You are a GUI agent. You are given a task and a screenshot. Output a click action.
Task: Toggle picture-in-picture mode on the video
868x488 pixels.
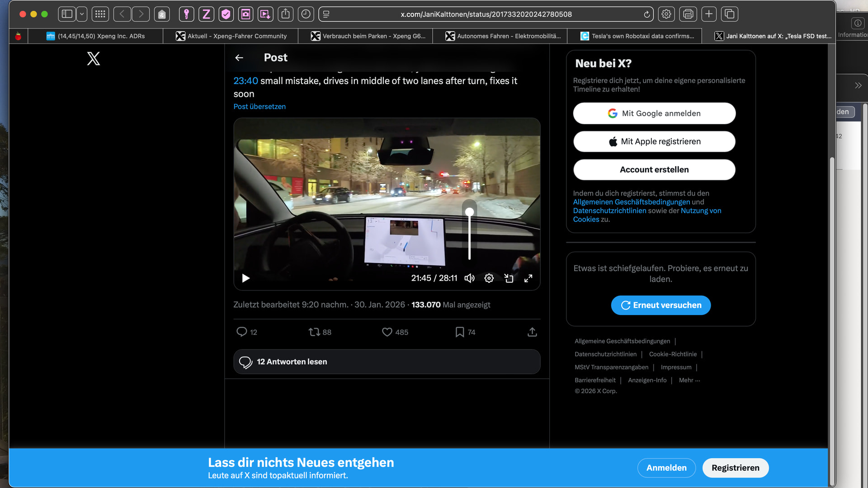(509, 278)
